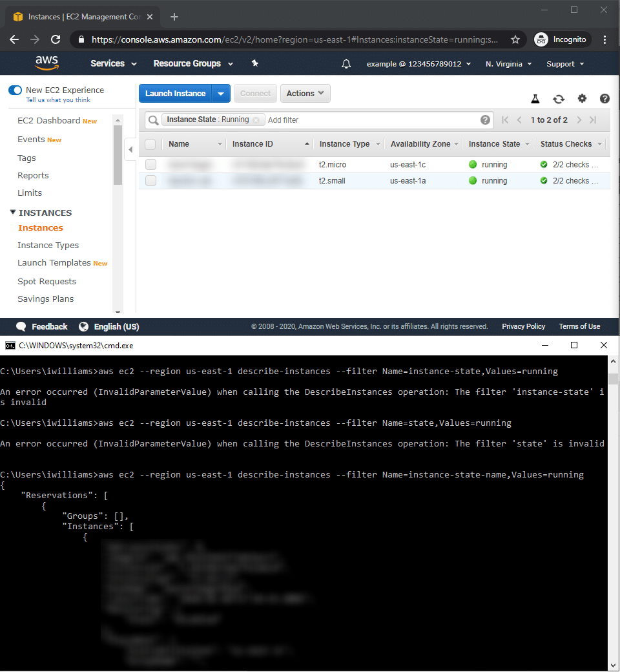Open the N. Virginia region selector

point(509,64)
